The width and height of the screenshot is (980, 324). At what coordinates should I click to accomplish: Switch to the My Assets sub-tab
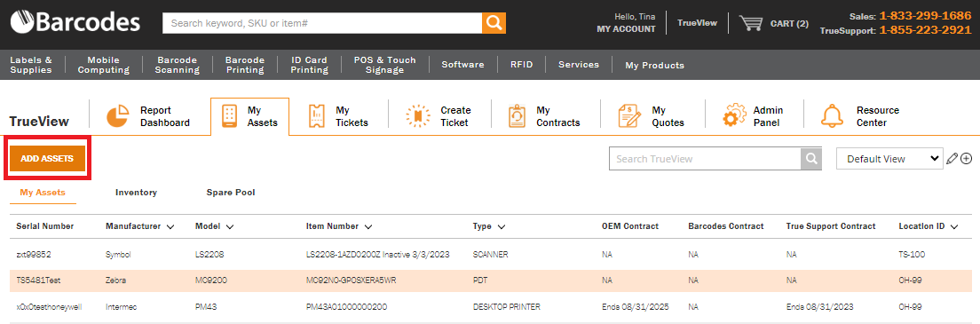click(x=43, y=193)
